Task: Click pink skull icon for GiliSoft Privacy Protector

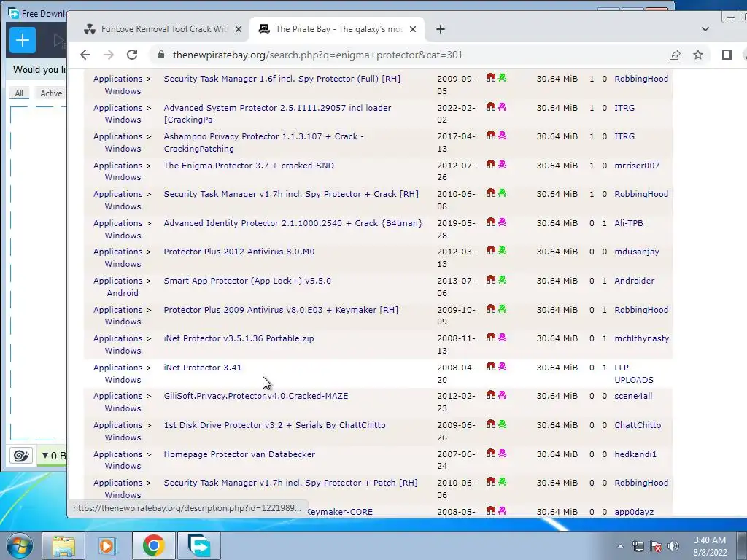Action: pyautogui.click(x=502, y=394)
